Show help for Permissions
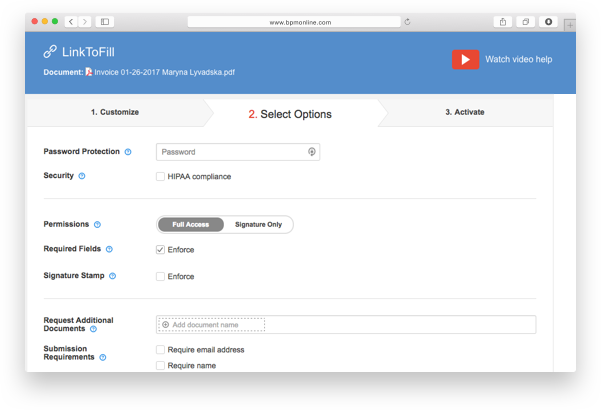601x410 pixels. [x=97, y=225]
